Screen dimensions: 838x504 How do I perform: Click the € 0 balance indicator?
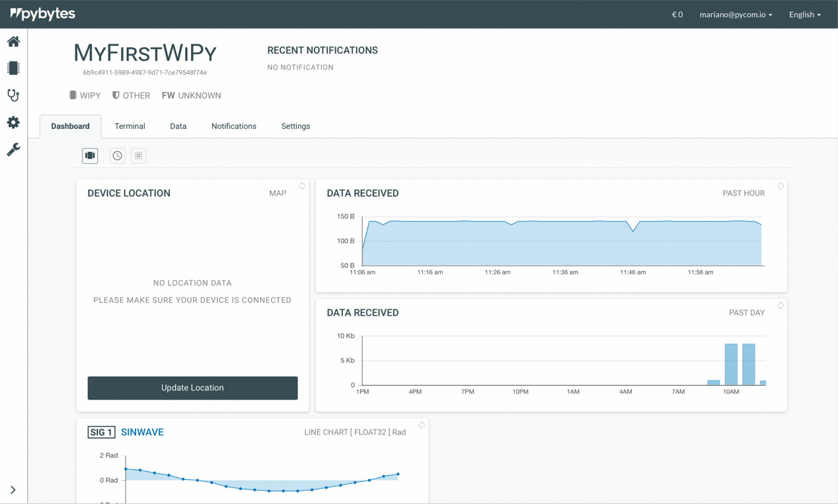(x=677, y=15)
